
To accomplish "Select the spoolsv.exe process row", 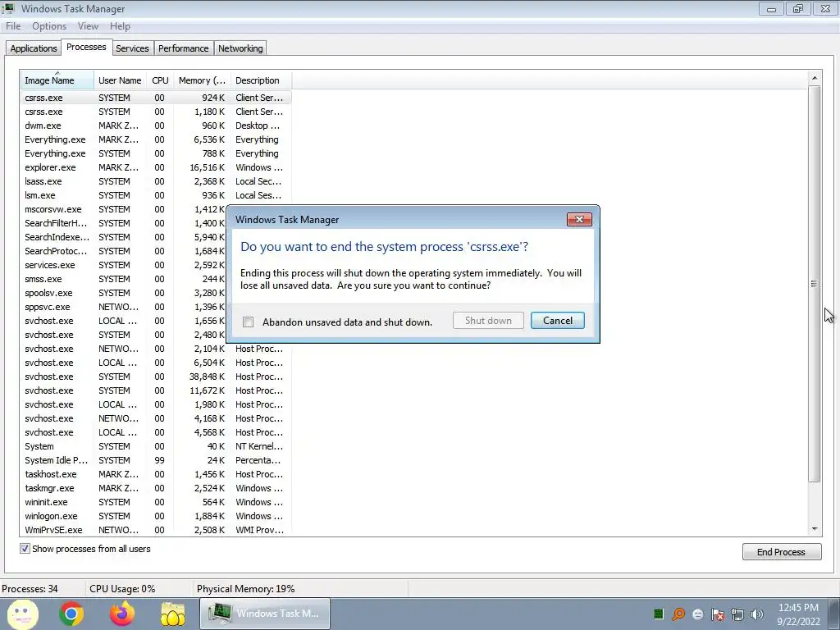I will 123,293.
